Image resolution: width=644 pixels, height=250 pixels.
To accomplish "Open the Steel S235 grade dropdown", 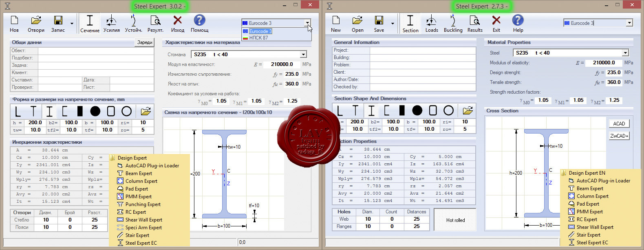I will (625, 53).
